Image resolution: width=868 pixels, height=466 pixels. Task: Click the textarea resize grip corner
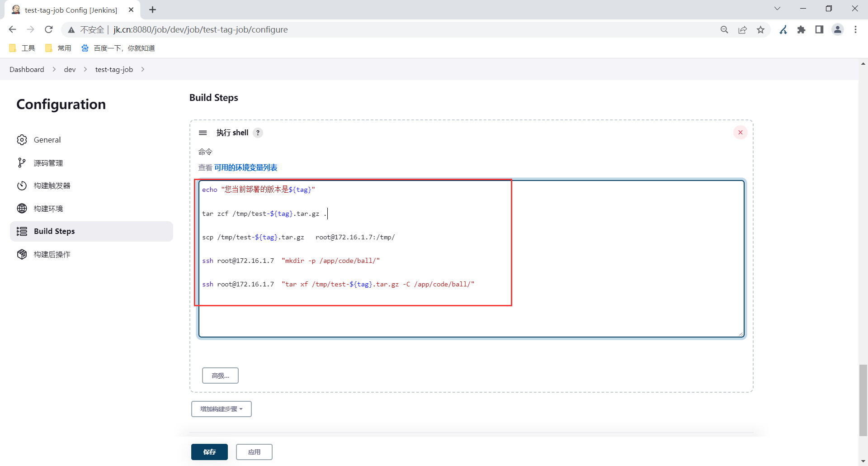pyautogui.click(x=741, y=334)
